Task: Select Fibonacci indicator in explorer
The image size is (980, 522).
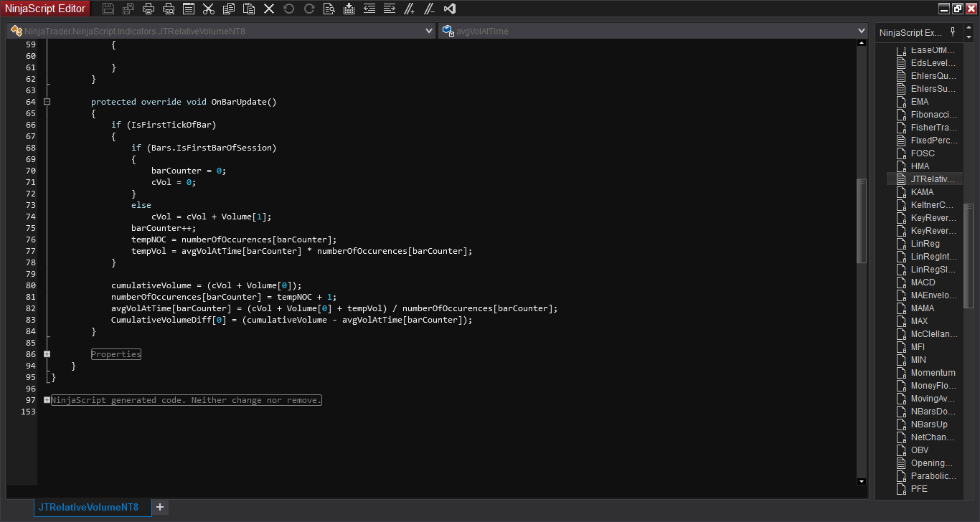Action: tap(933, 115)
